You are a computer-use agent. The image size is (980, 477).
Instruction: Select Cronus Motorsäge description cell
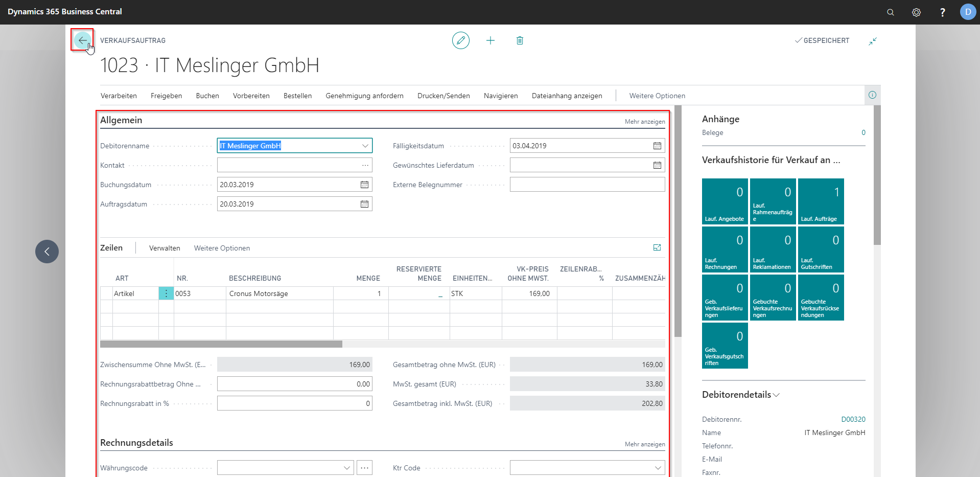[x=279, y=293]
